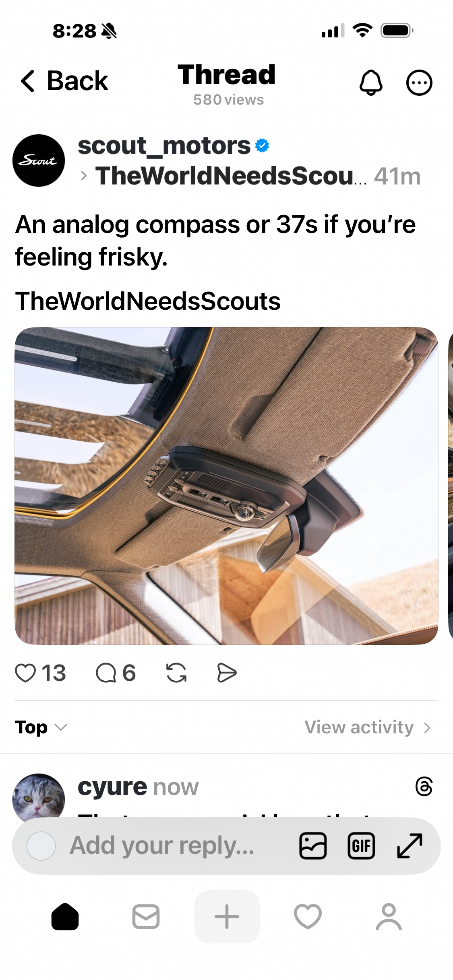Switch to the Home tab
453x980 pixels.
(x=65, y=917)
